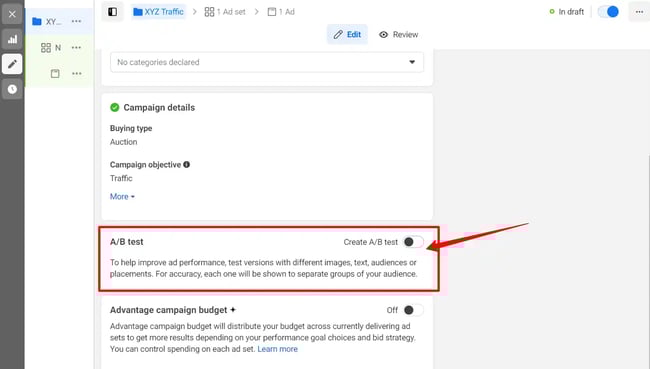The width and height of the screenshot is (650, 369).
Task: Open the charts view icon in sidebar
Action: [12, 39]
